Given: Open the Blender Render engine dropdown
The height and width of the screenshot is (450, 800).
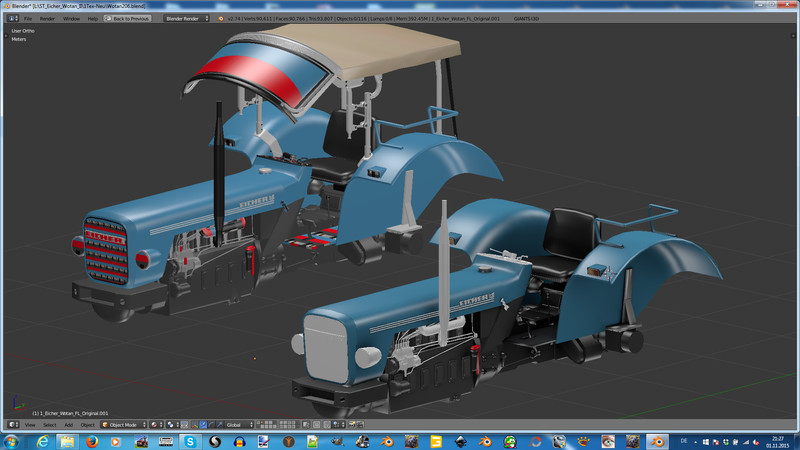Looking at the screenshot, I should 187,18.
